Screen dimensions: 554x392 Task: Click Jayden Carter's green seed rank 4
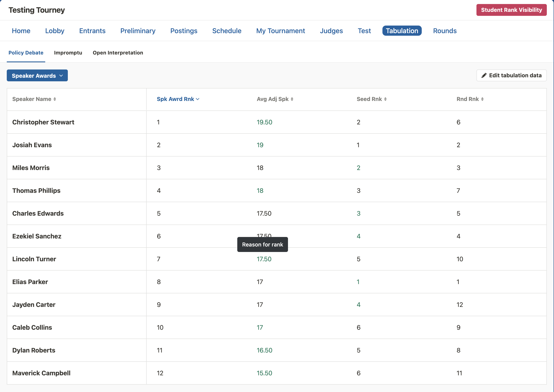coord(358,305)
